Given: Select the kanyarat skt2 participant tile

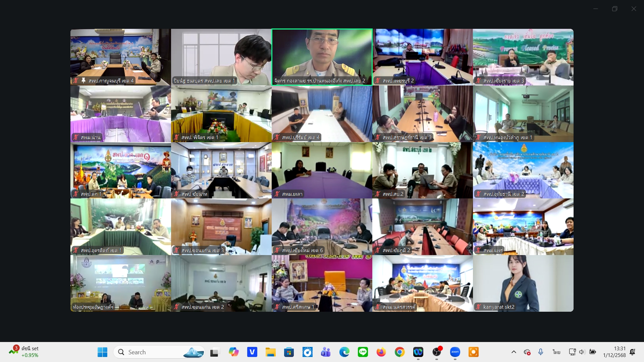Looking at the screenshot, I should (x=523, y=284).
